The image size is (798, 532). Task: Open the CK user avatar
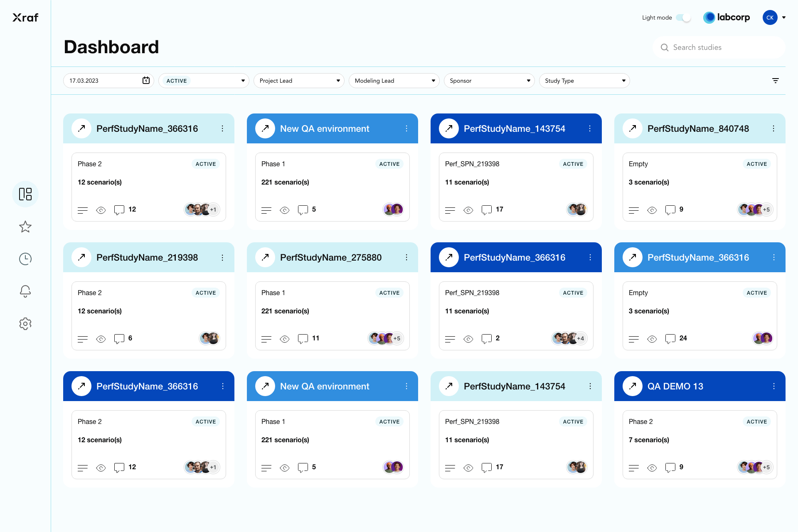(770, 17)
